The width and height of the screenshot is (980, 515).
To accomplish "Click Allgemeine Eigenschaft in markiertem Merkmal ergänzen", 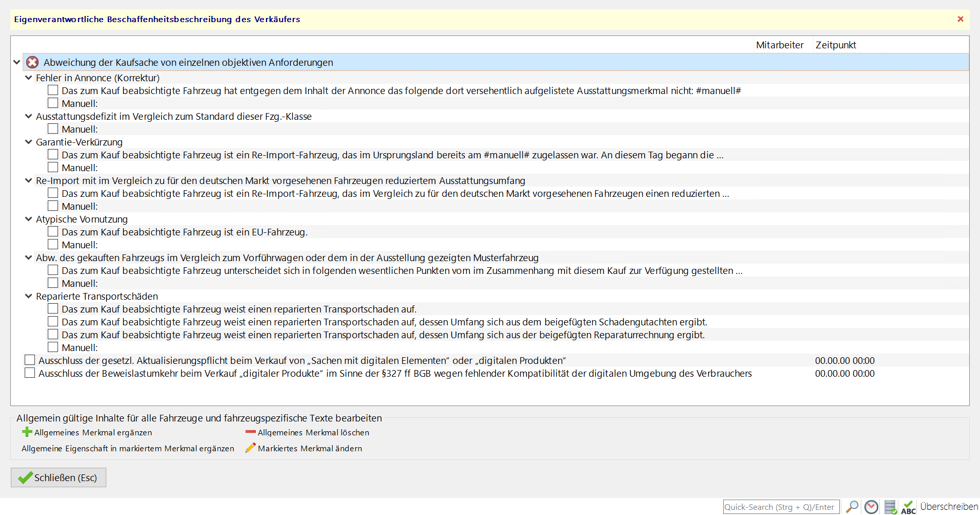I will [x=127, y=448].
